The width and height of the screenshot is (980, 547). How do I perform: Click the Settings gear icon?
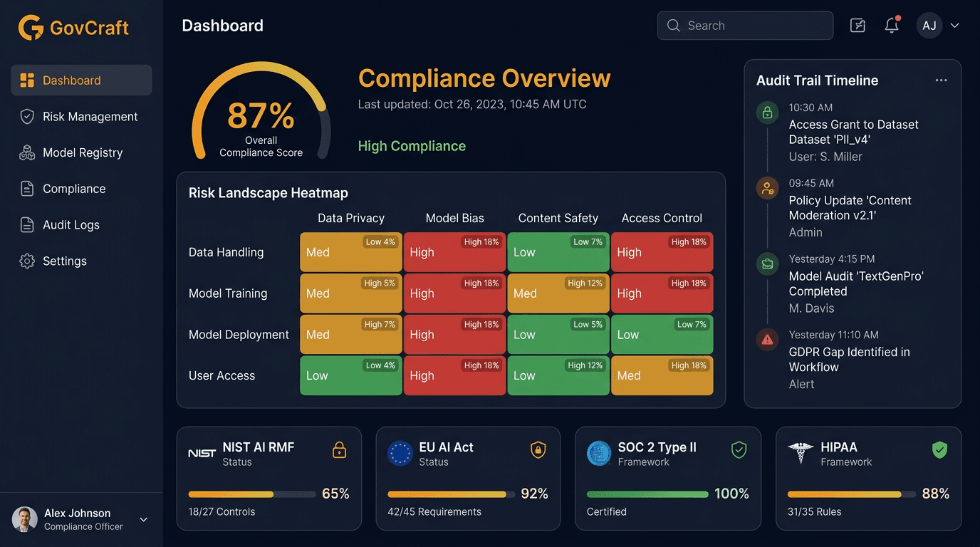(x=26, y=261)
